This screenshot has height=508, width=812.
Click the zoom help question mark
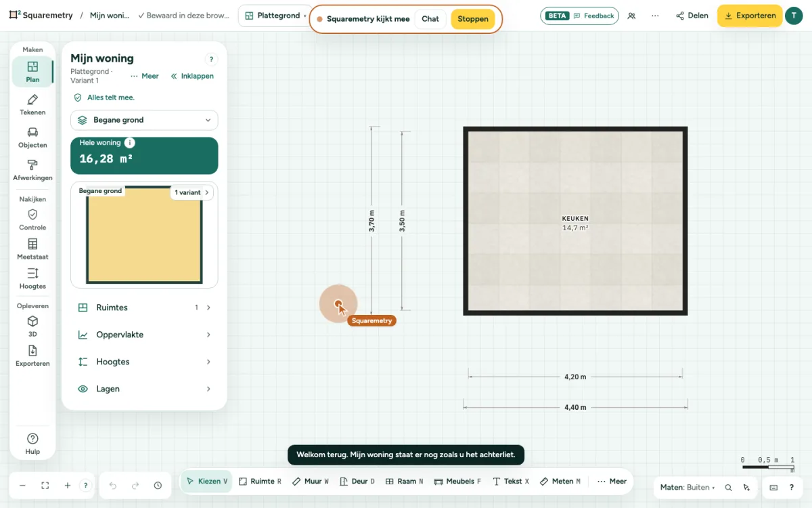coord(85,486)
